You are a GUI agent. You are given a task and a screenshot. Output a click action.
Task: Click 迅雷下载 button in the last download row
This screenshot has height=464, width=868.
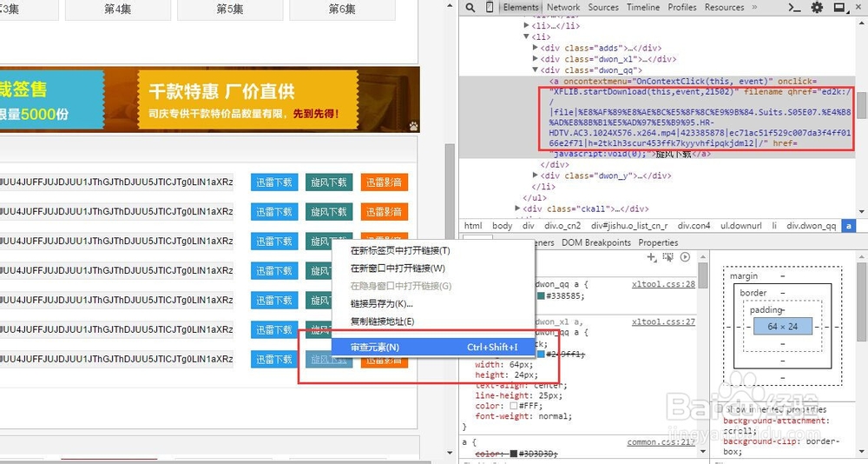(x=274, y=359)
